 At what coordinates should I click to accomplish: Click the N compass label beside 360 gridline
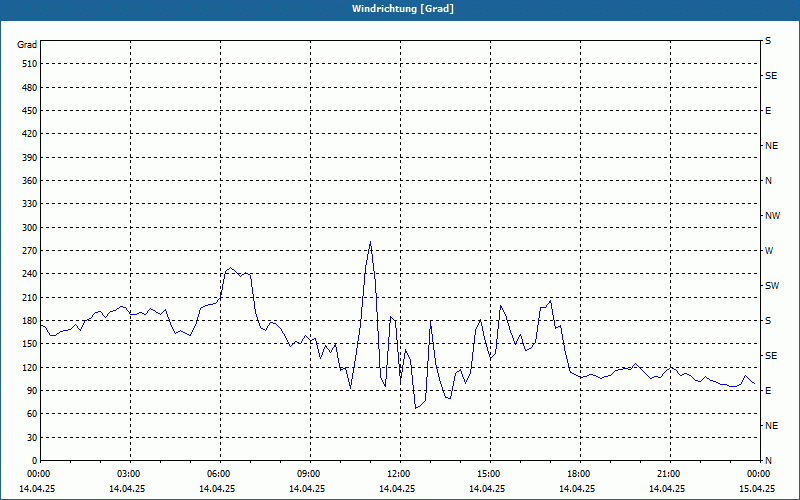pos(768,181)
